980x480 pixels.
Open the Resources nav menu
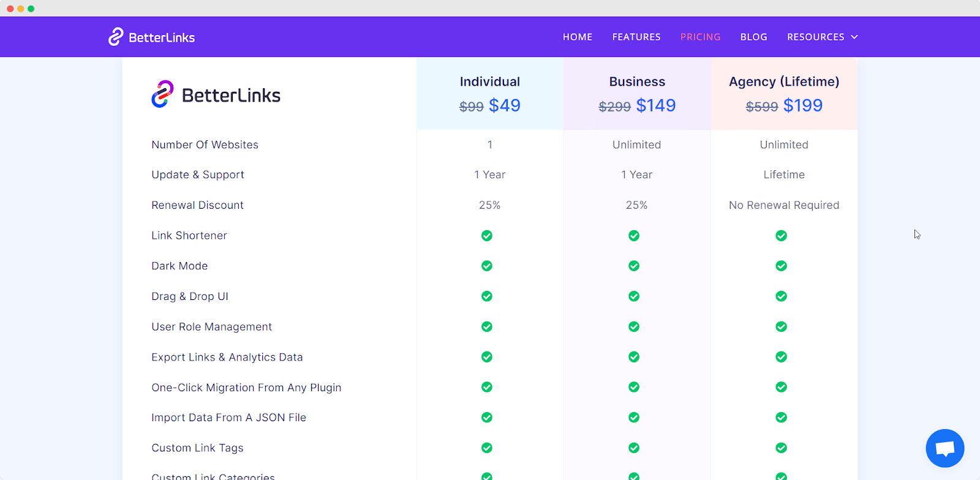tap(823, 37)
